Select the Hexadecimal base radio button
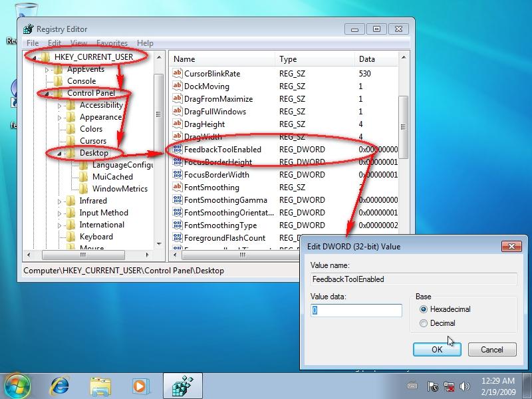532x399 pixels. tap(424, 309)
